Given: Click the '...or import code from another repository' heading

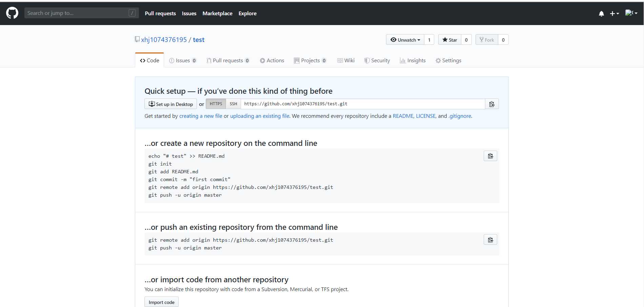Looking at the screenshot, I should click(216, 280).
